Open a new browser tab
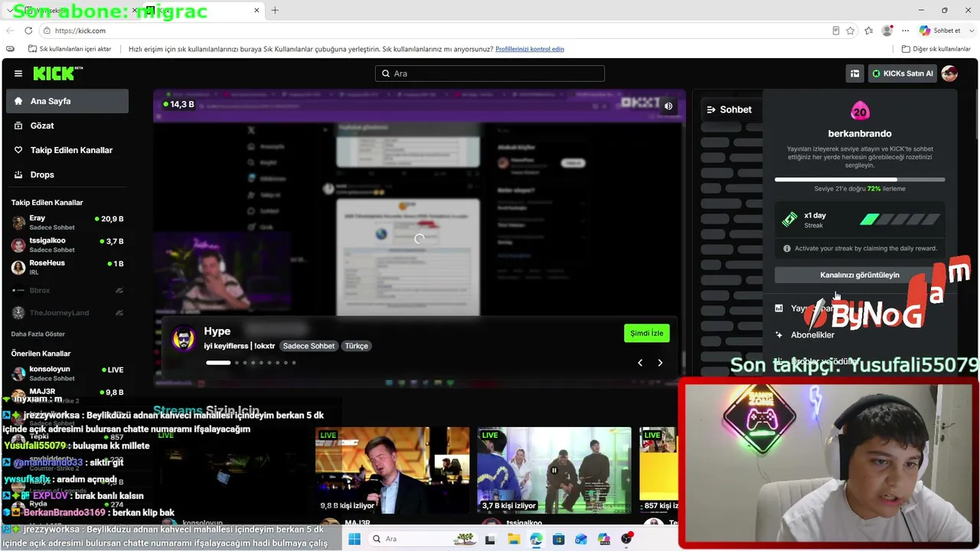This screenshot has height=551, width=980. [x=275, y=10]
